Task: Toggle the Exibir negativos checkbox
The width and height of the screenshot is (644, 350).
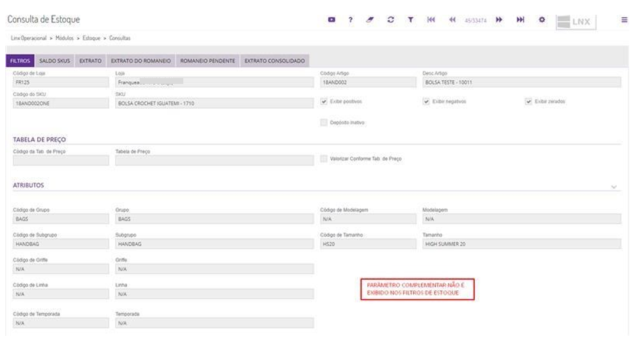Action: [426, 102]
